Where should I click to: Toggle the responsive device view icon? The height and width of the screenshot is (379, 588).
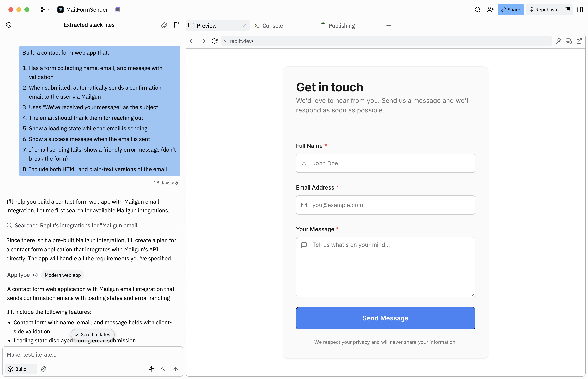(x=569, y=41)
